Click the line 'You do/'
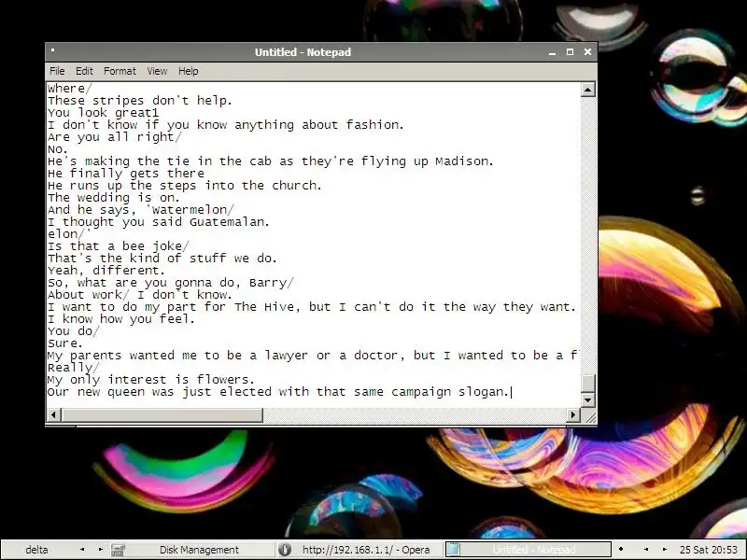Image resolution: width=747 pixels, height=560 pixels. tap(74, 331)
